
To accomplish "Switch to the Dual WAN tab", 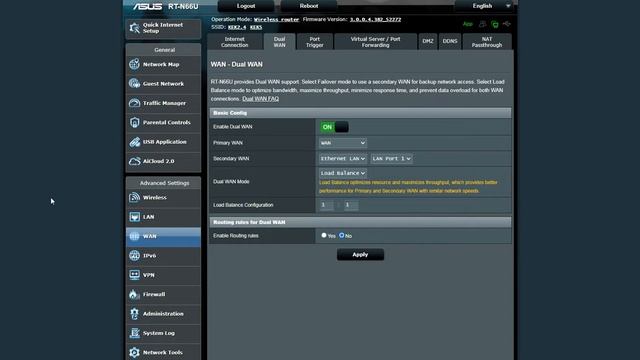I will point(280,42).
